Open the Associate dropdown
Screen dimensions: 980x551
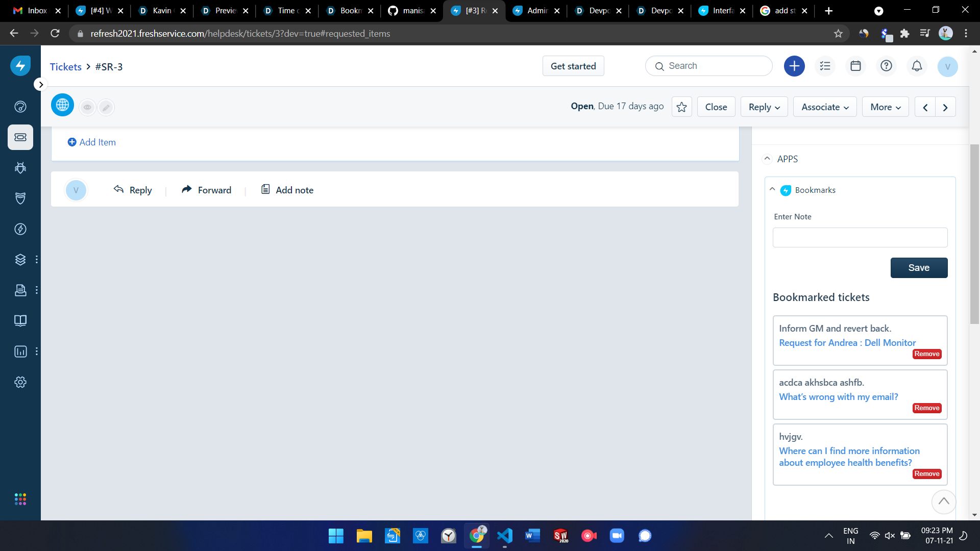(824, 107)
